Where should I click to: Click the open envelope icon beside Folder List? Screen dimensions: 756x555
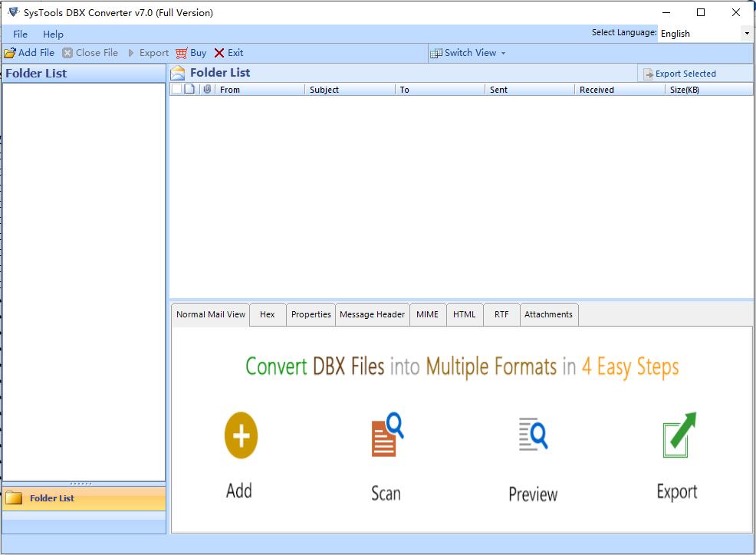click(x=178, y=73)
